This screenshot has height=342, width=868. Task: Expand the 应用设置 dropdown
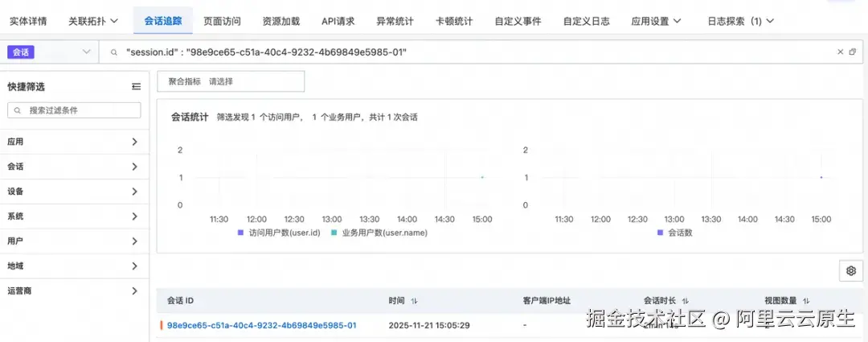pyautogui.click(x=656, y=22)
